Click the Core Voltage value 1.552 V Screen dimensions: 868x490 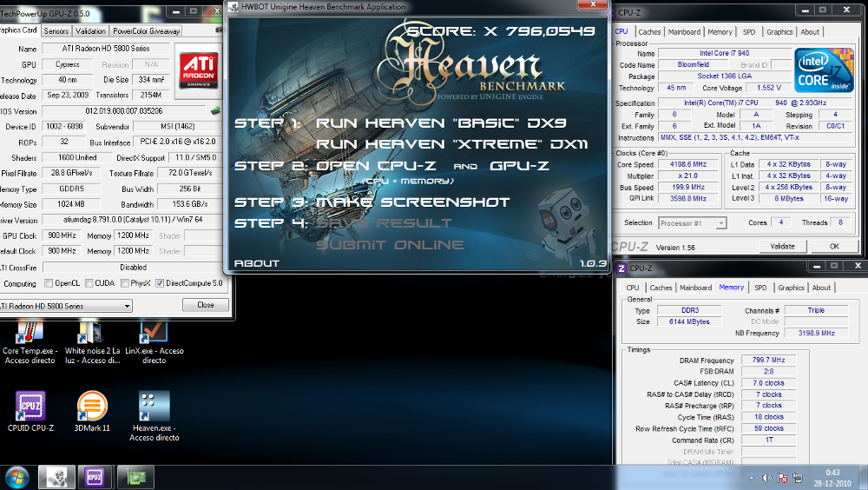(x=769, y=88)
